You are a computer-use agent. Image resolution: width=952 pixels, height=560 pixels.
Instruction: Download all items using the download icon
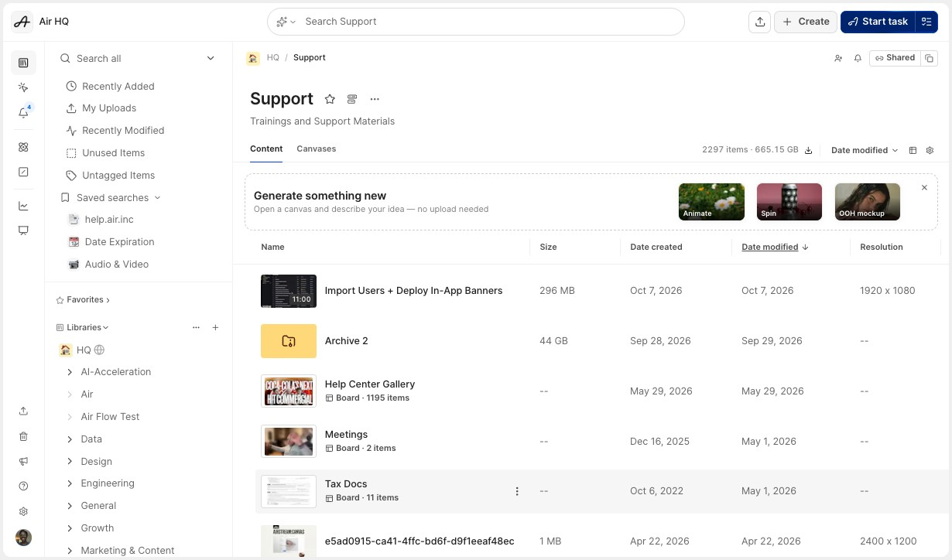click(x=809, y=150)
